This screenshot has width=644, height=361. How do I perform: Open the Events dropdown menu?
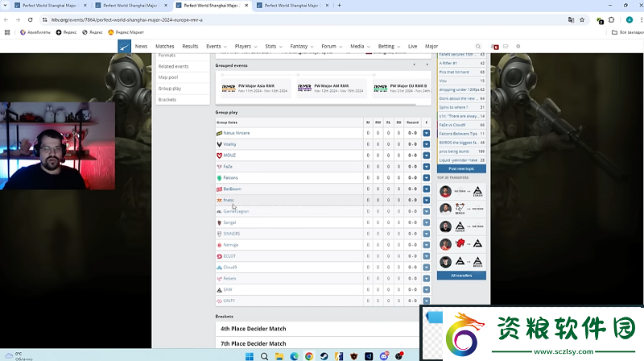click(216, 47)
